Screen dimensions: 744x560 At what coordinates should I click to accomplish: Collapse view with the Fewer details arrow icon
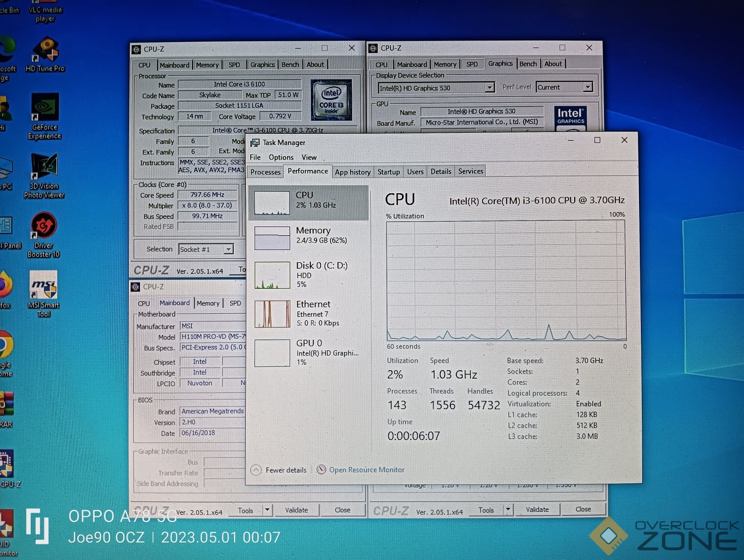pos(256,470)
